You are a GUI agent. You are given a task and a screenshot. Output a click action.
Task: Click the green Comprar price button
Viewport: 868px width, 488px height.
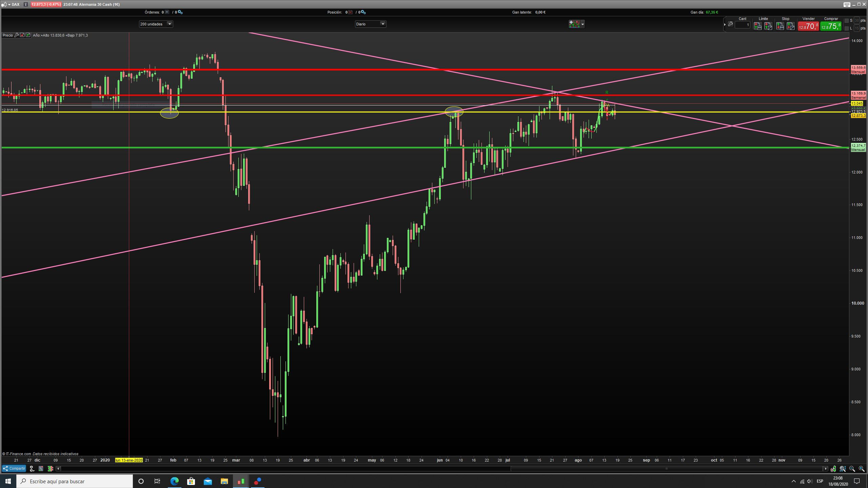tap(831, 26)
